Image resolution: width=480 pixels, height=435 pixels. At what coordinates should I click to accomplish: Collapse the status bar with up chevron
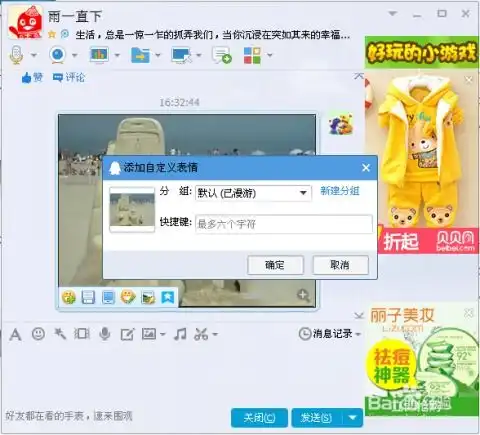(359, 76)
